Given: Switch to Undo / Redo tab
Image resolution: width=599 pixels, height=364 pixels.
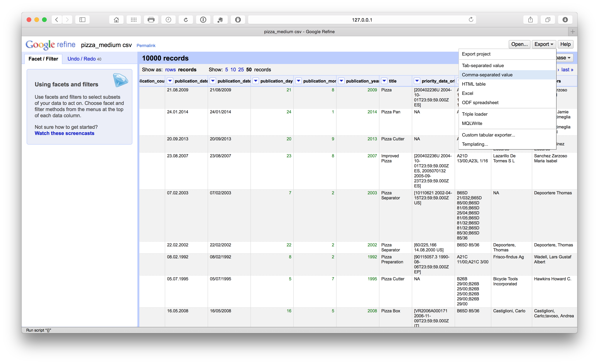Looking at the screenshot, I should tap(84, 59).
